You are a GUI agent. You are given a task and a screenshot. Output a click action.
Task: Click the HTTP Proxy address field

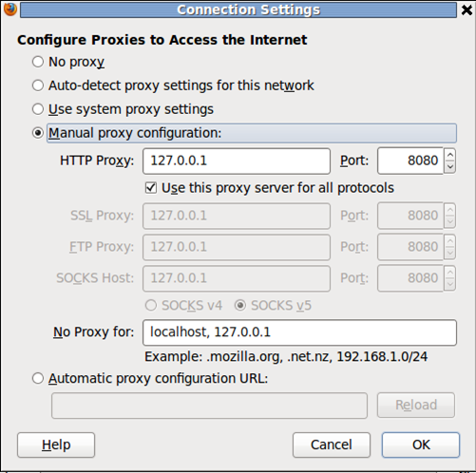click(x=237, y=161)
